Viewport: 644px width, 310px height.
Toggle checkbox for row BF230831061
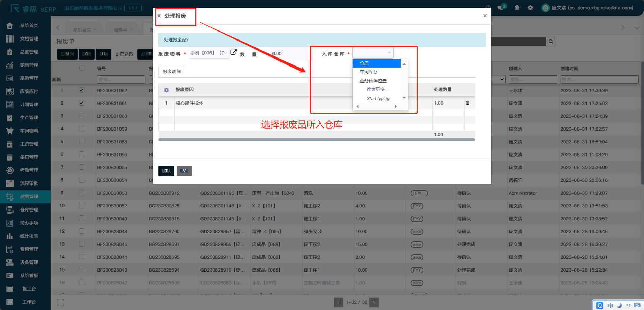tap(82, 103)
